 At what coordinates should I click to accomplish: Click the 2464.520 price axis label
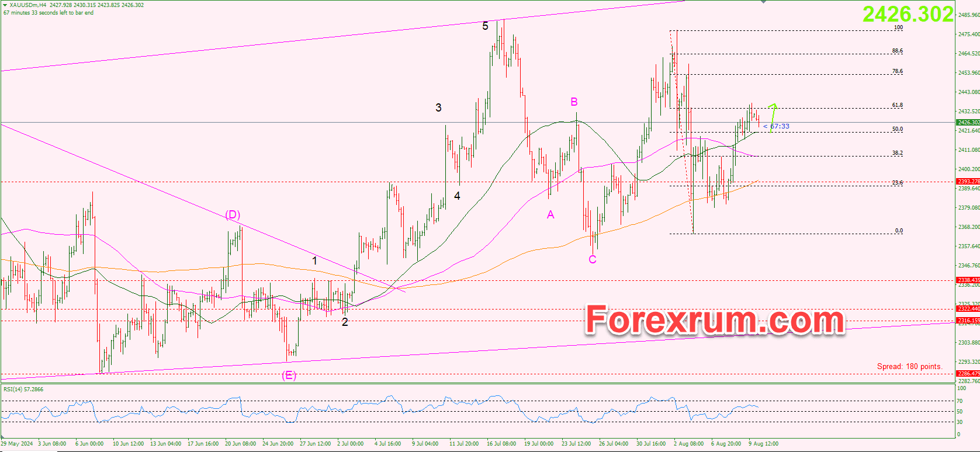coord(969,54)
